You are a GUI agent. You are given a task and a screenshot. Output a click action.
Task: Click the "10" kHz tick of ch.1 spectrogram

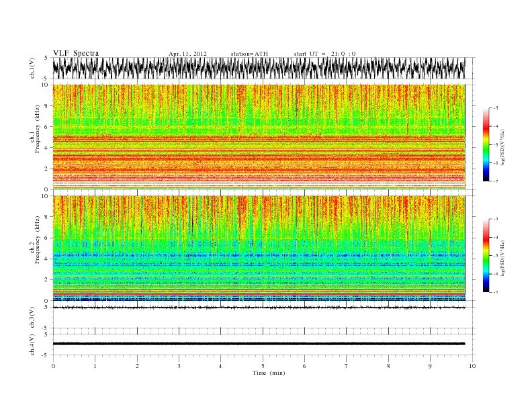click(45, 85)
